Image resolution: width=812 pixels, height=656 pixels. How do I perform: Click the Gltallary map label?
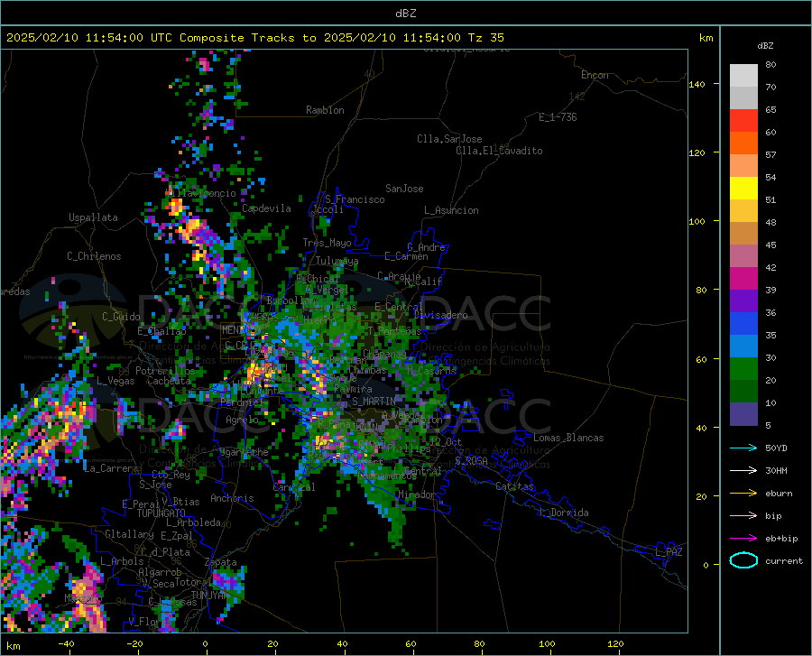(129, 534)
